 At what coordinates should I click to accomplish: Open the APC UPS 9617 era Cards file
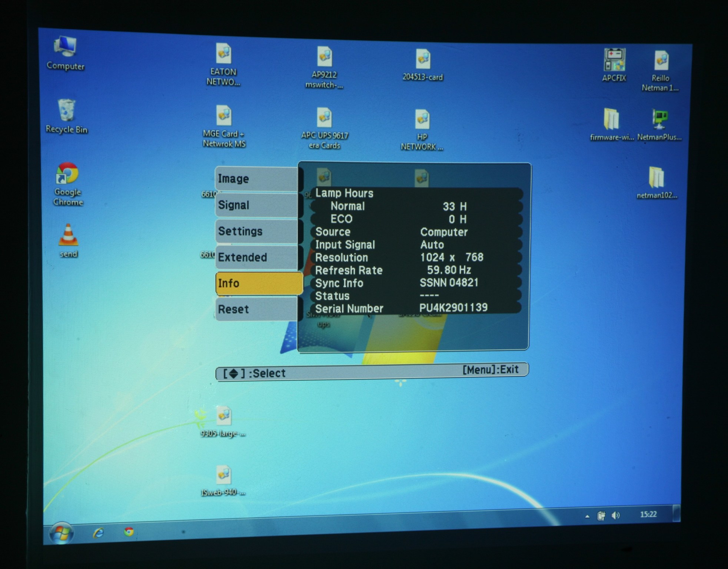coord(325,129)
